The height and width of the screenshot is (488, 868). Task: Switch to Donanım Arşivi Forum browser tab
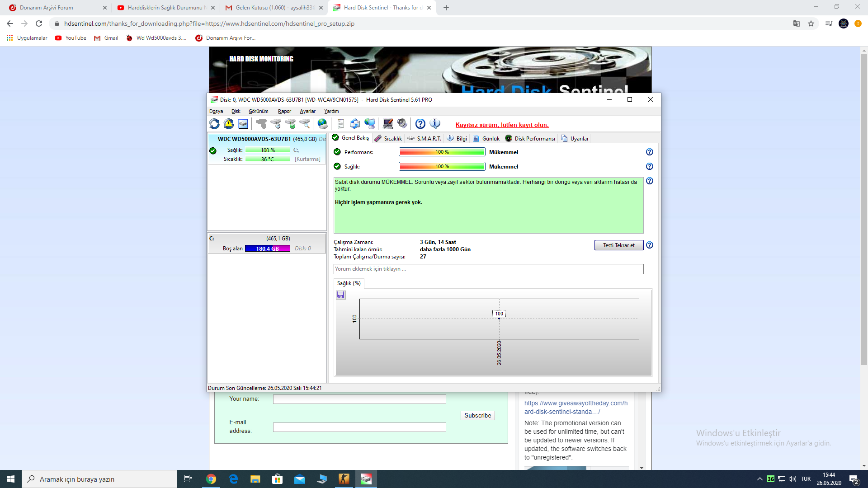click(57, 8)
